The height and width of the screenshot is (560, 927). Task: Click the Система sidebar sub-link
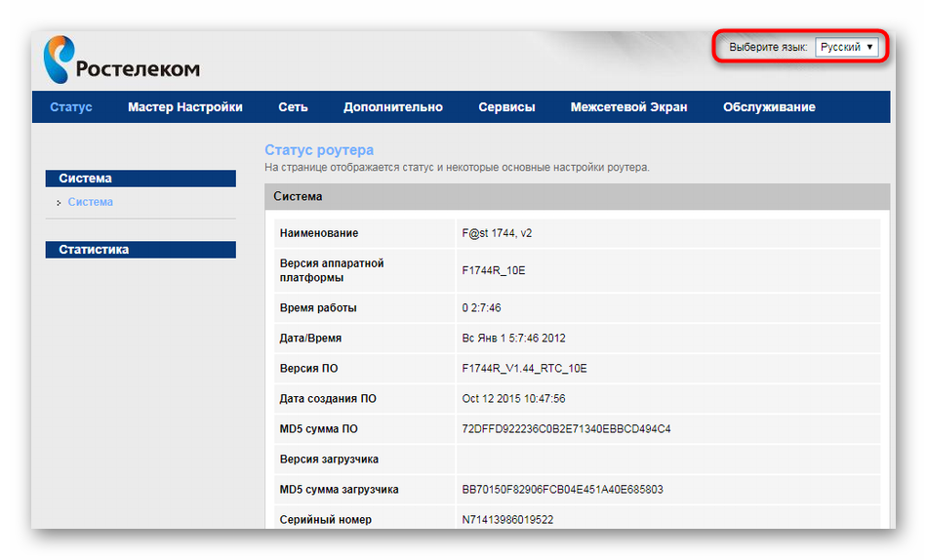(x=90, y=202)
